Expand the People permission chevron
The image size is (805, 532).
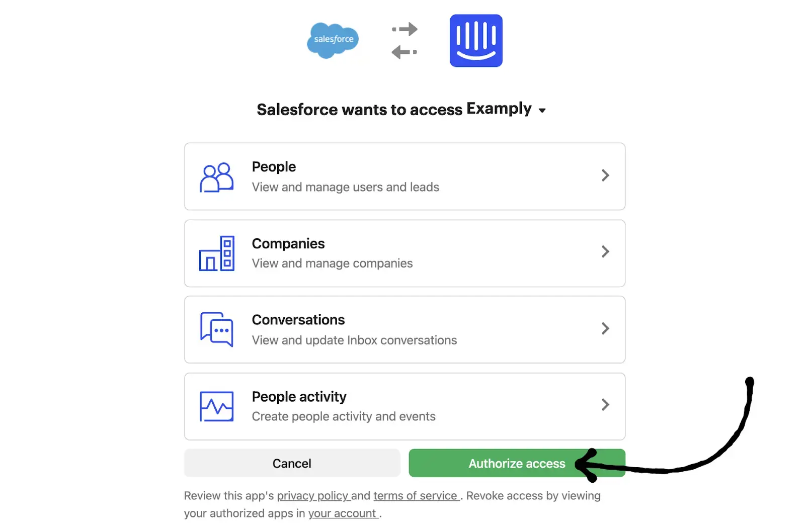[605, 175]
